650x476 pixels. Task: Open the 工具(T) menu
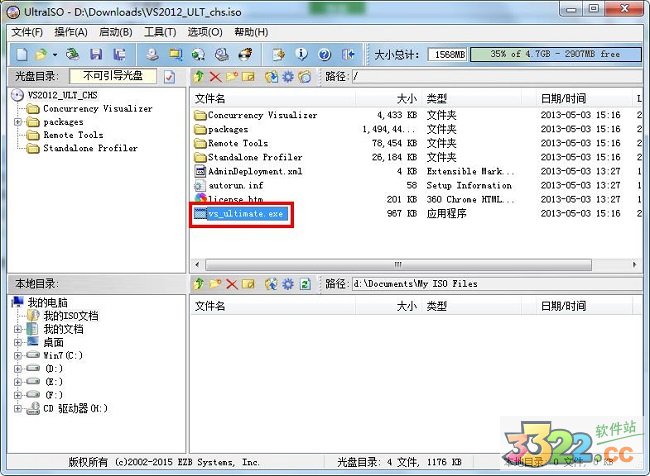click(160, 32)
